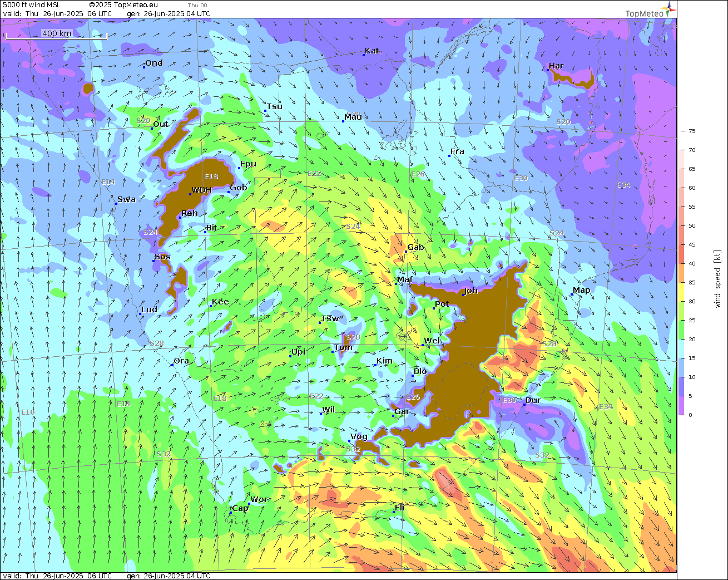Click the Tsw city label
Image resolution: width=728 pixels, height=580 pixels.
coord(330,318)
